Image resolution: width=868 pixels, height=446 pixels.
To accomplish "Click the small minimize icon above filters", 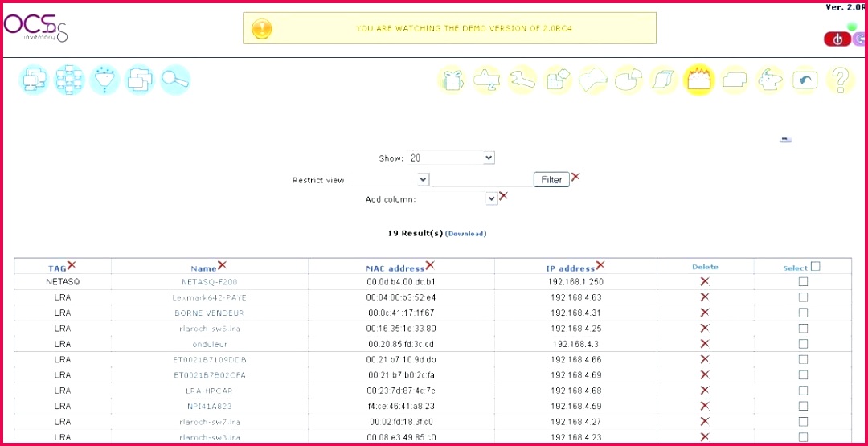I will (x=785, y=140).
